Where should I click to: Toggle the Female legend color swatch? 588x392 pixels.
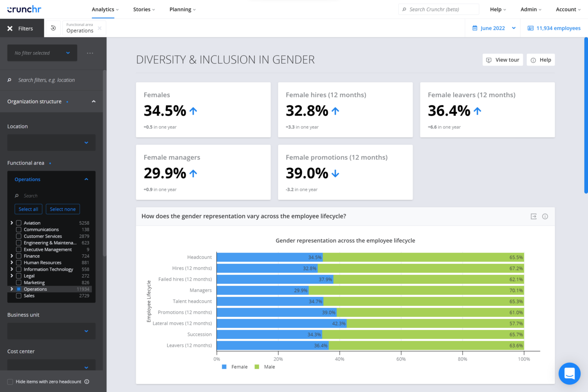[x=224, y=367]
